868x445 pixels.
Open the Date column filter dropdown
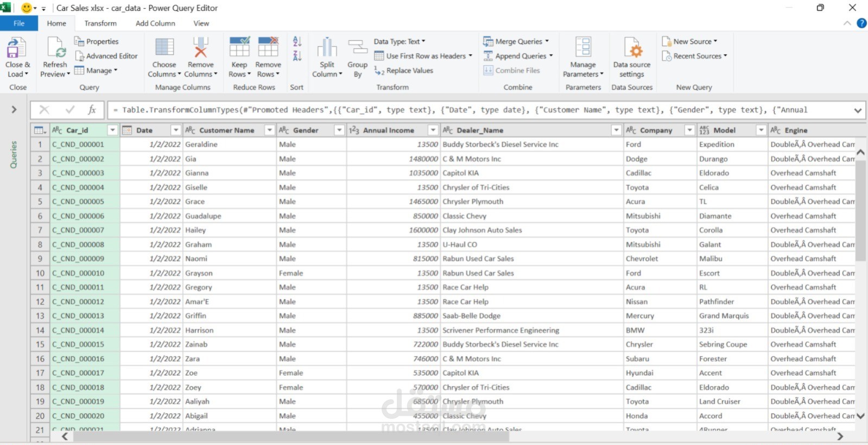(x=176, y=130)
